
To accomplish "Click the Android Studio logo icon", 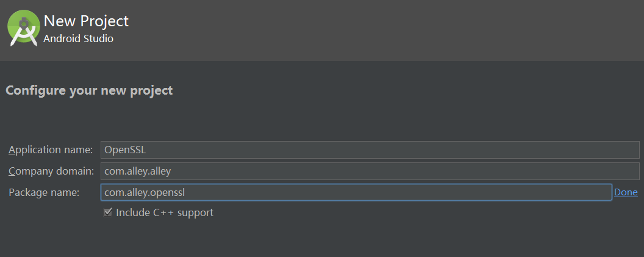I will pos(23,28).
